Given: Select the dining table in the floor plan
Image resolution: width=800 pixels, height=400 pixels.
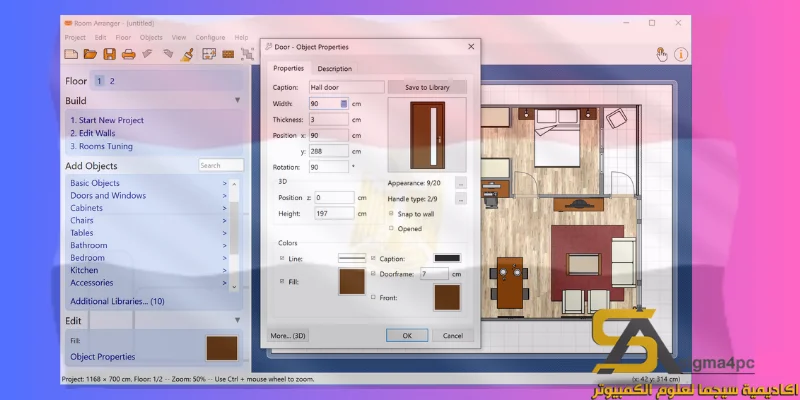Looking at the screenshot, I should (x=510, y=282).
